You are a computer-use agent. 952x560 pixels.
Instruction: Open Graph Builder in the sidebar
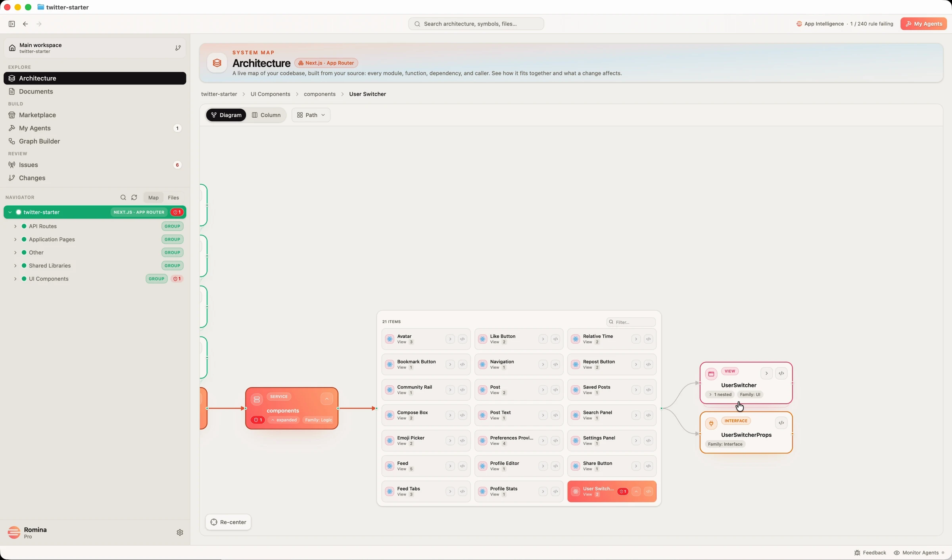tap(95, 141)
